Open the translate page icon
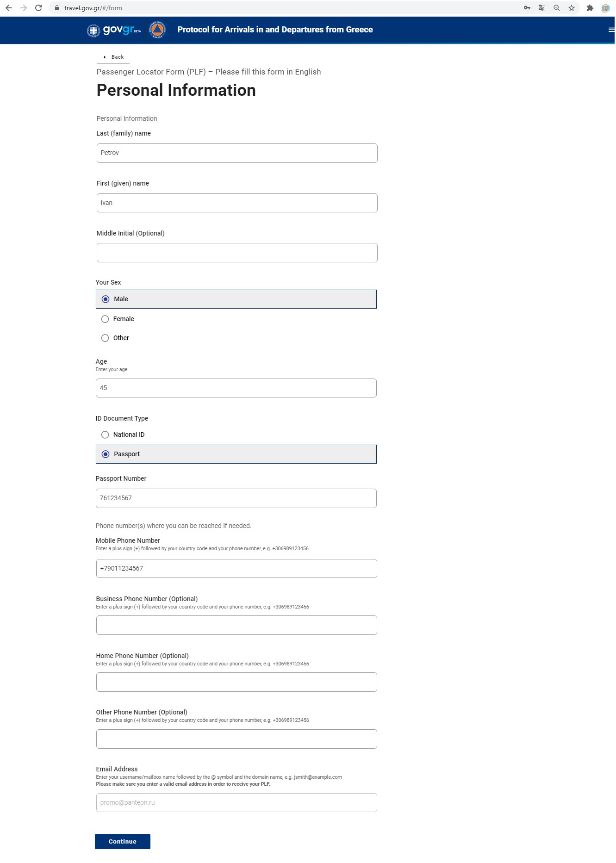616x863 pixels. point(541,8)
